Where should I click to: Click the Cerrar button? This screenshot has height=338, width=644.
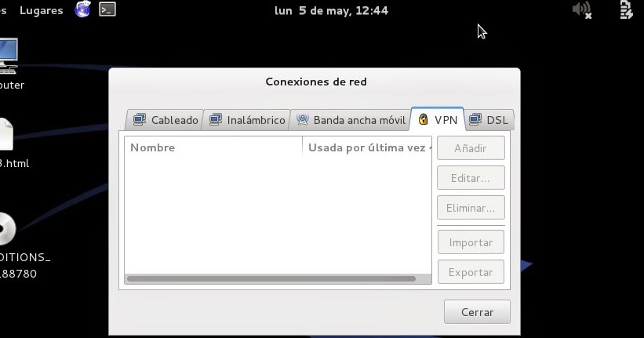477,312
